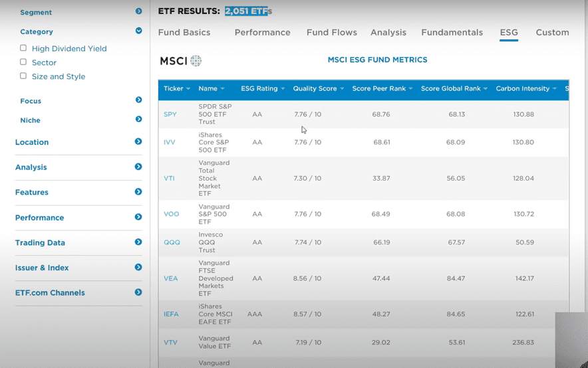
Task: Sort by the ESG Rating column dropdown
Action: click(283, 89)
